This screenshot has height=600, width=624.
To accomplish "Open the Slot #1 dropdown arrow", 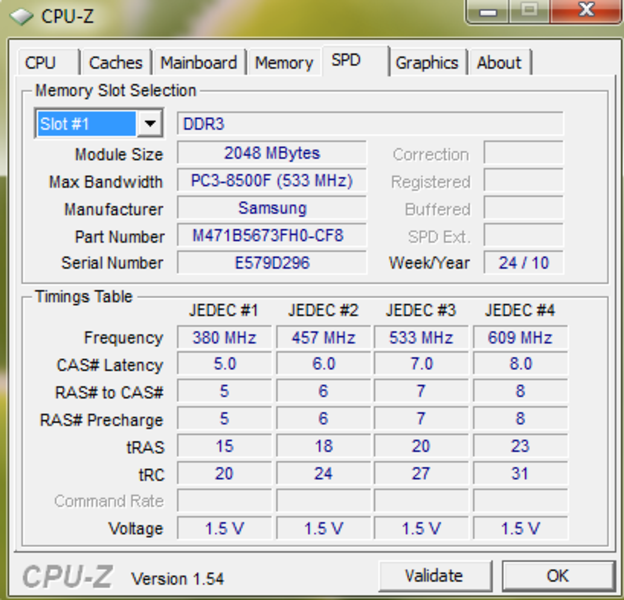I will pyautogui.click(x=150, y=123).
